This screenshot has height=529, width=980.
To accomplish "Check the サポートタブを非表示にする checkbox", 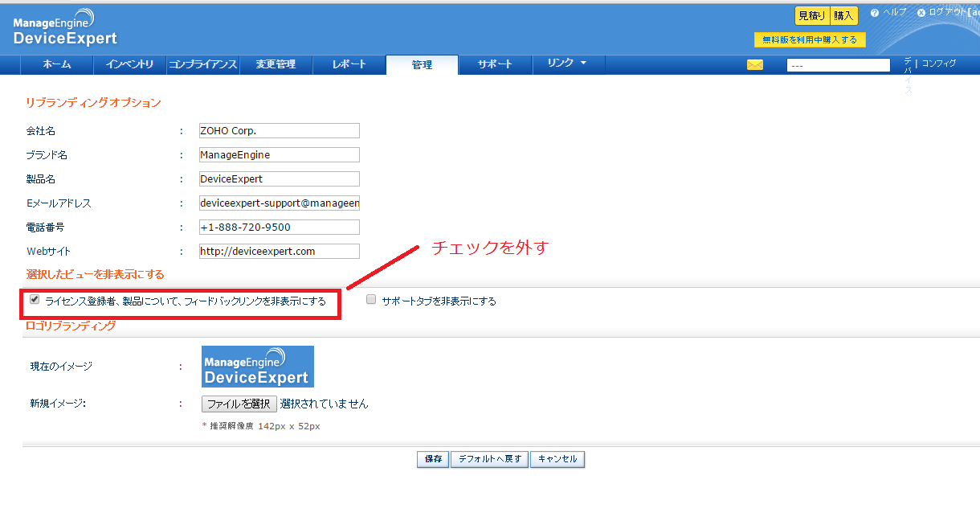I will coord(371,300).
